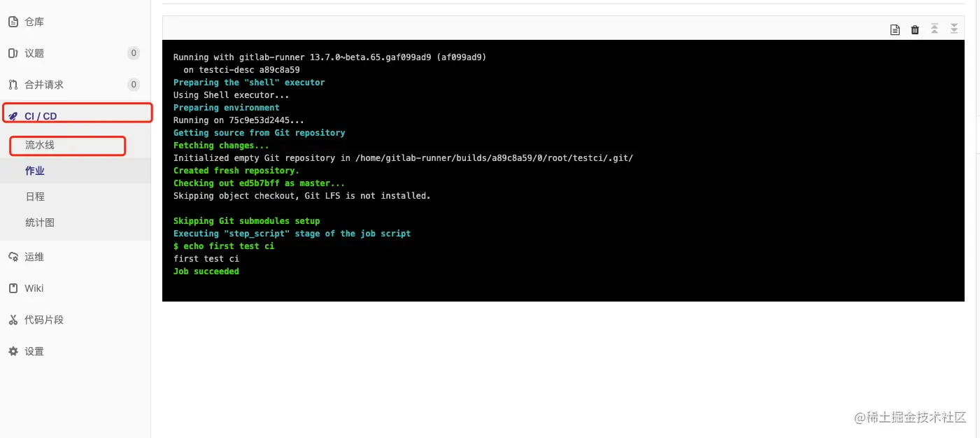Erase the job log with trash icon
The width and height of the screenshot is (980, 438).
[915, 29]
